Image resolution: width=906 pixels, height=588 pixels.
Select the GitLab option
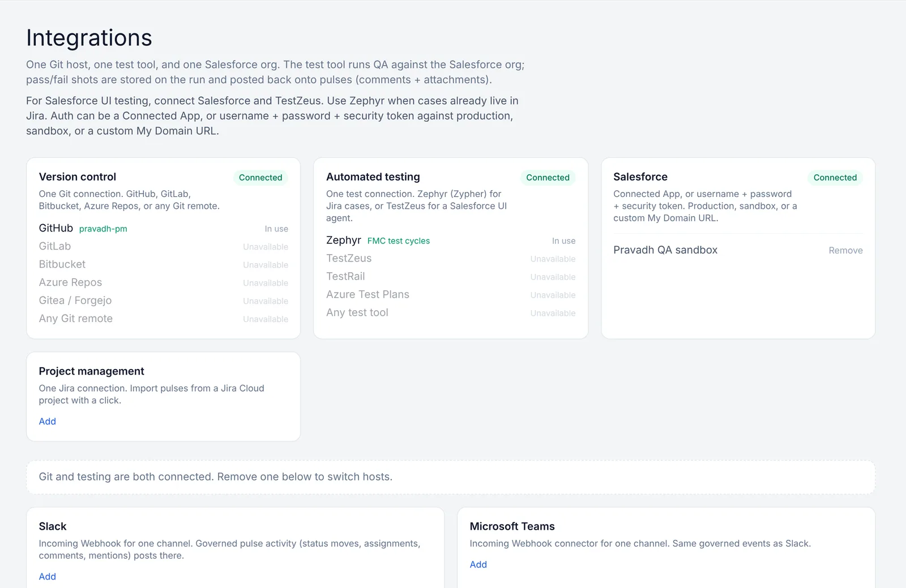(164, 246)
